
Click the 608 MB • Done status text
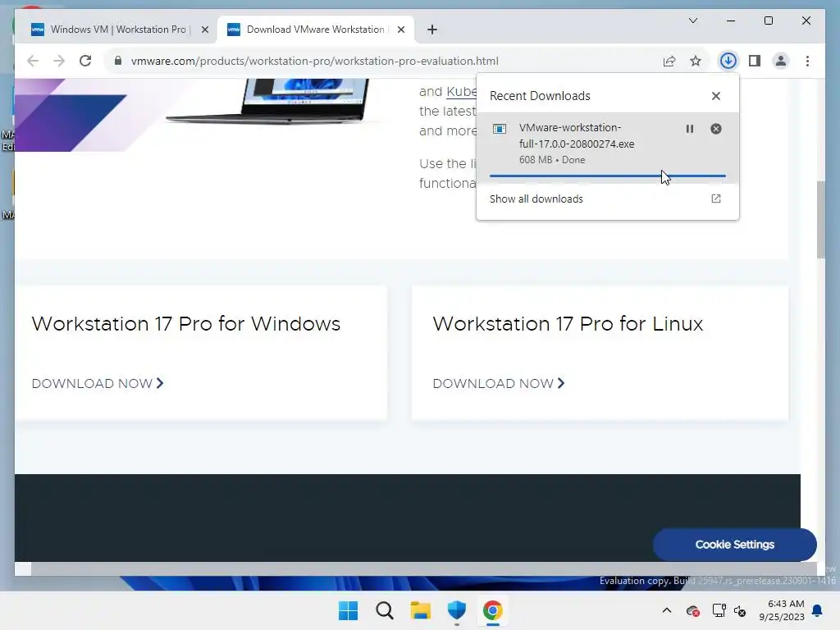pos(552,160)
